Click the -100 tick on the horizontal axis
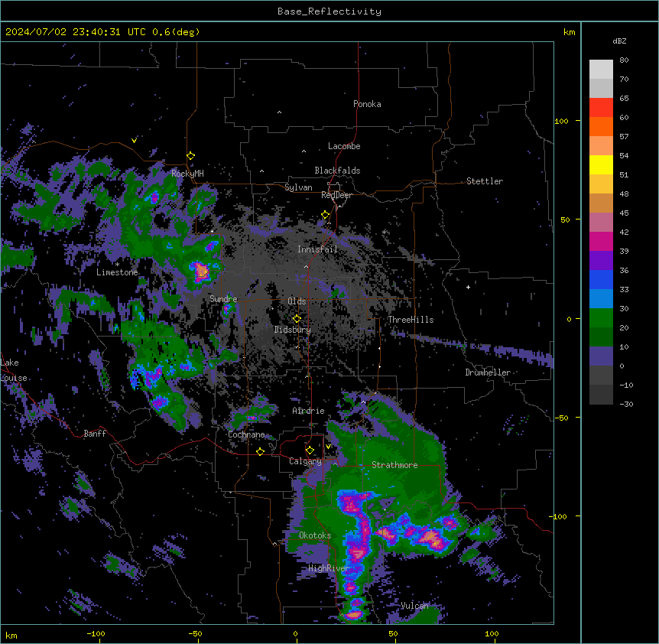Image resolution: width=659 pixels, height=644 pixels. click(x=96, y=633)
